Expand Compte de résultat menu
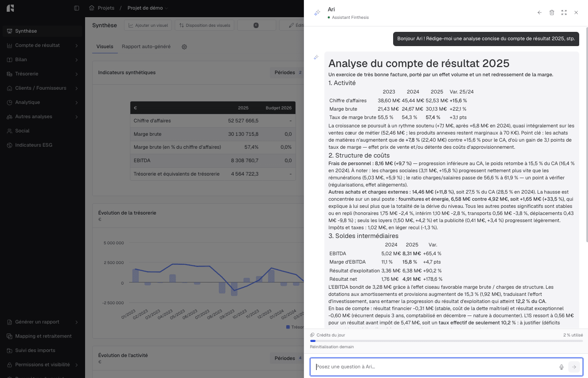The width and height of the screenshot is (588, 378). coord(42,45)
